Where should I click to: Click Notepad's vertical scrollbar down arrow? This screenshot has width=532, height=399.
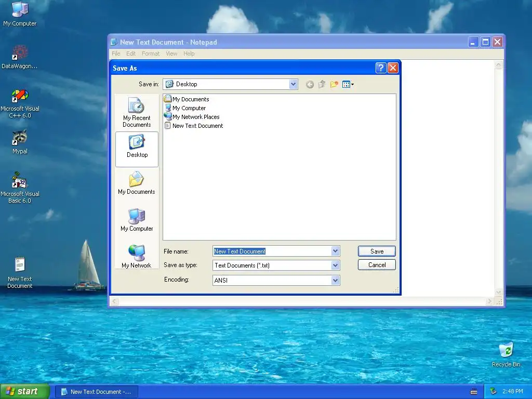coord(498,292)
